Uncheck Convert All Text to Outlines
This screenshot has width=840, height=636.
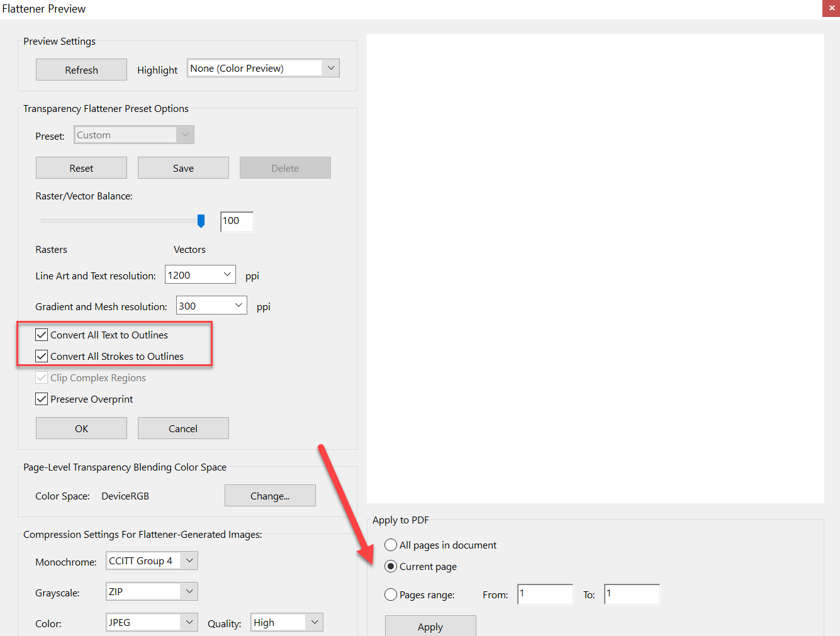click(x=41, y=334)
